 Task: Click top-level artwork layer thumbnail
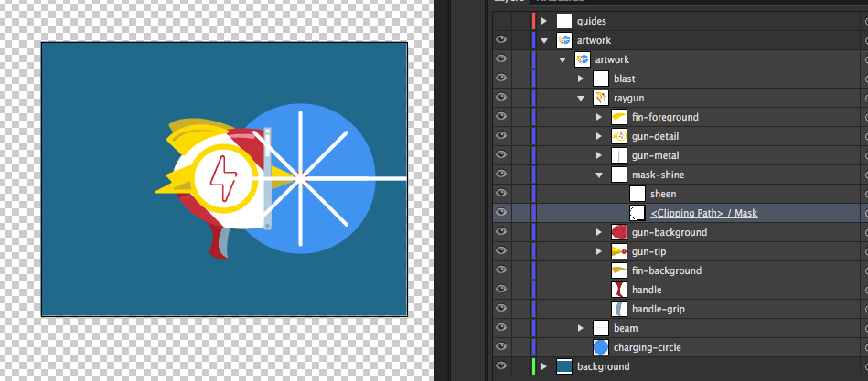click(x=564, y=40)
